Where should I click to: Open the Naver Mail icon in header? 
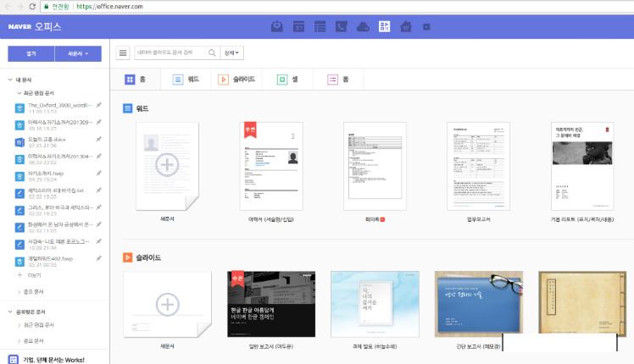(276, 26)
